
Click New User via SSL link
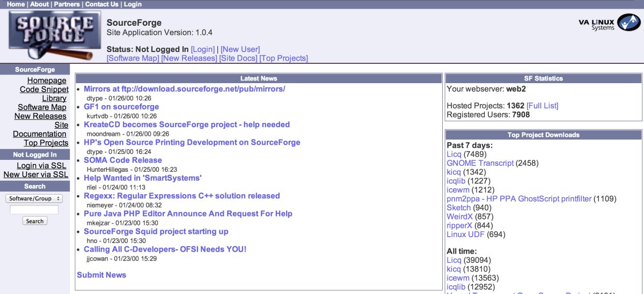pos(36,175)
